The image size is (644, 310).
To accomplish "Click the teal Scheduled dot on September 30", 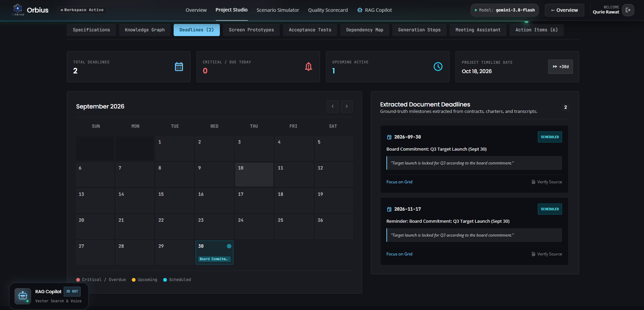I will [229, 246].
